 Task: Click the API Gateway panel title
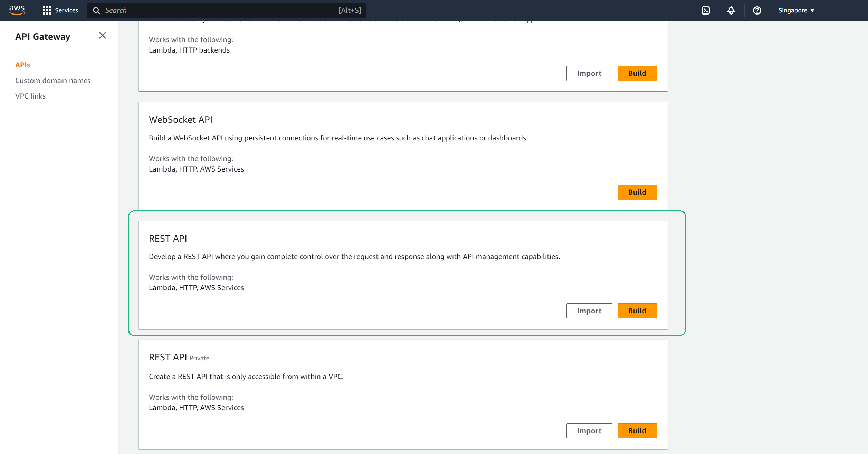pos(43,37)
